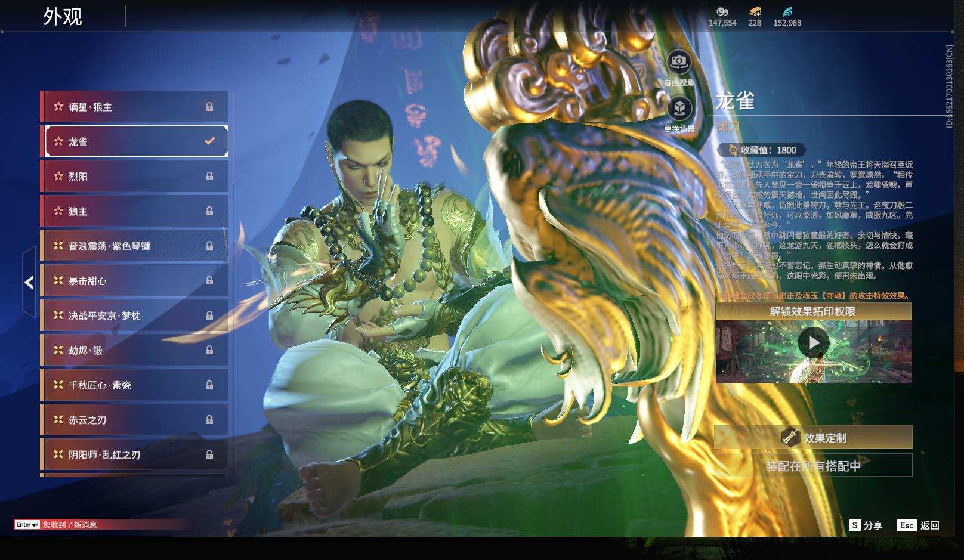Click the 收藏值: 1800 label
This screenshot has height=560, width=964.
click(768, 150)
